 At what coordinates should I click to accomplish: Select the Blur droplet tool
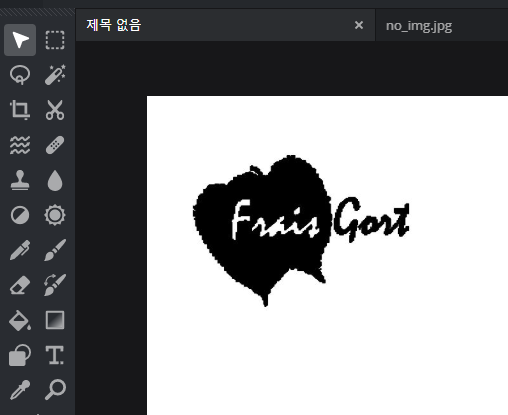55,180
